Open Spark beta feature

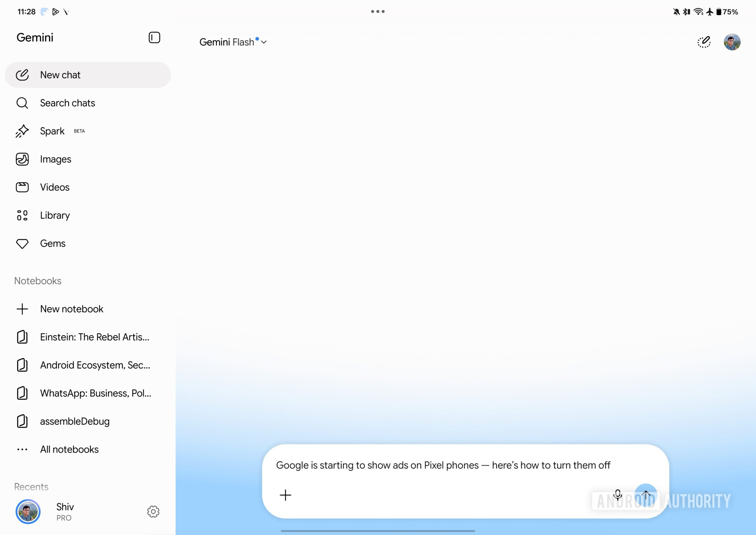pos(88,131)
